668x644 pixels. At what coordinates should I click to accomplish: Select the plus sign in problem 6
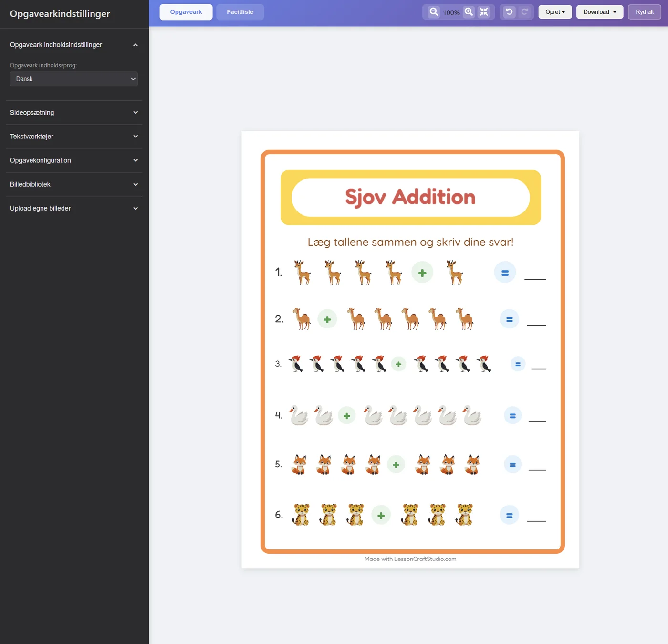(x=381, y=515)
